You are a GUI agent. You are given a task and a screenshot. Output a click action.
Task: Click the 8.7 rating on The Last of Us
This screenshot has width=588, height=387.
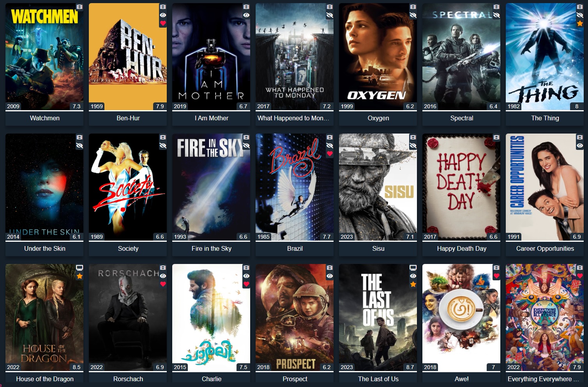(x=410, y=367)
